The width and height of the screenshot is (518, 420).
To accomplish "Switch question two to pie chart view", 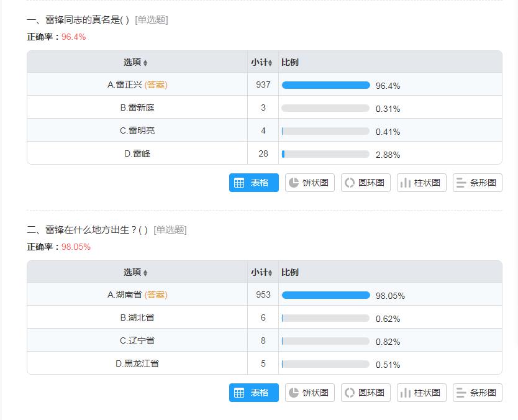I will [309, 393].
